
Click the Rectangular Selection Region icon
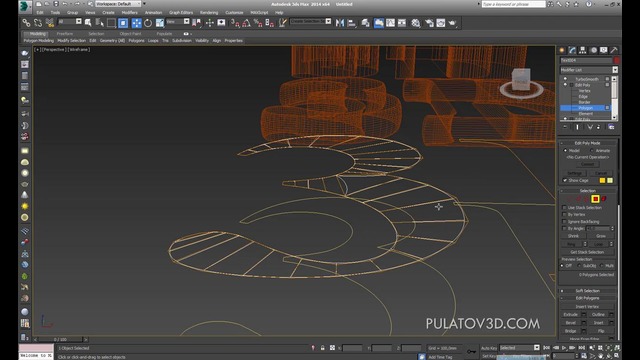[x=111, y=23]
